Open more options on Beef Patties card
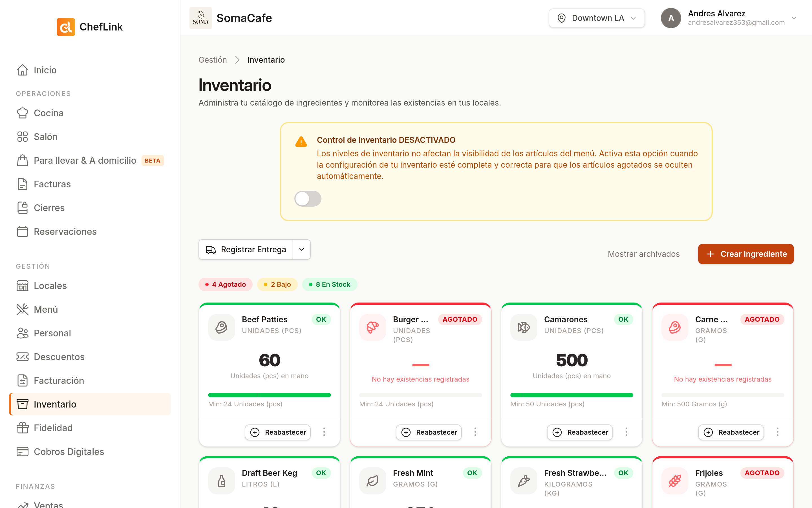Viewport: 812px width, 508px height. [324, 432]
